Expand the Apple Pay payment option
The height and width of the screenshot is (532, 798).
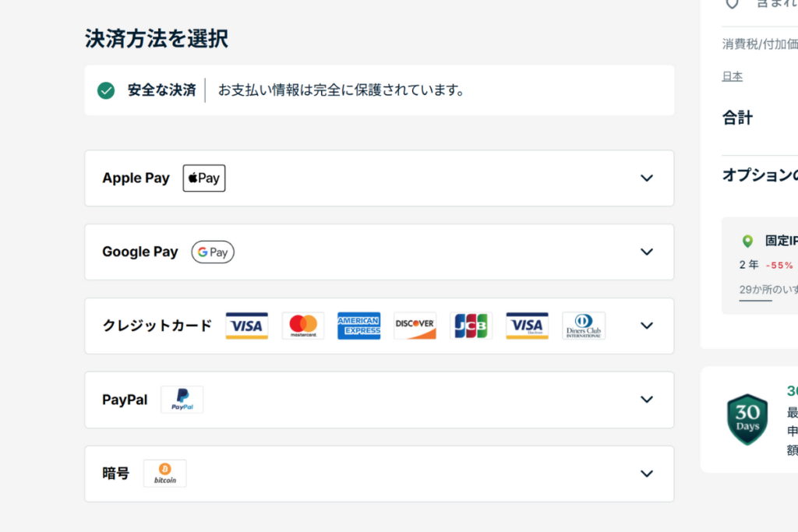(x=646, y=178)
